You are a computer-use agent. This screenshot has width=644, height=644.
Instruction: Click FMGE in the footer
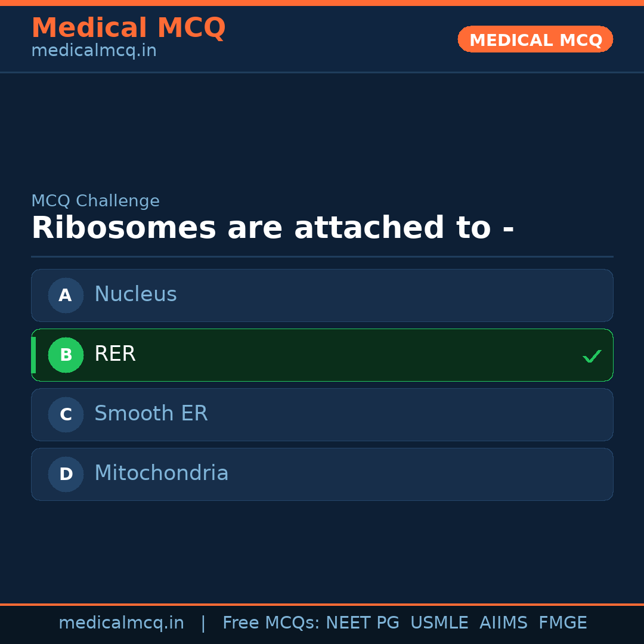pos(562,623)
